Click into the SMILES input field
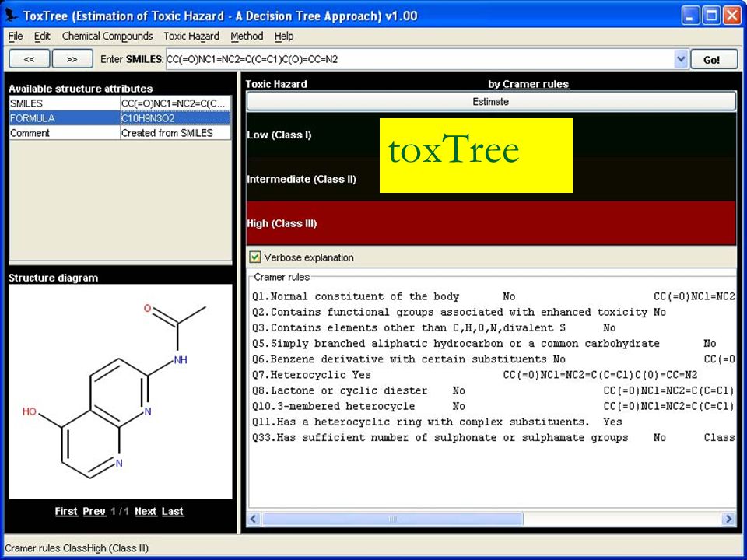747x560 pixels. coord(420,60)
